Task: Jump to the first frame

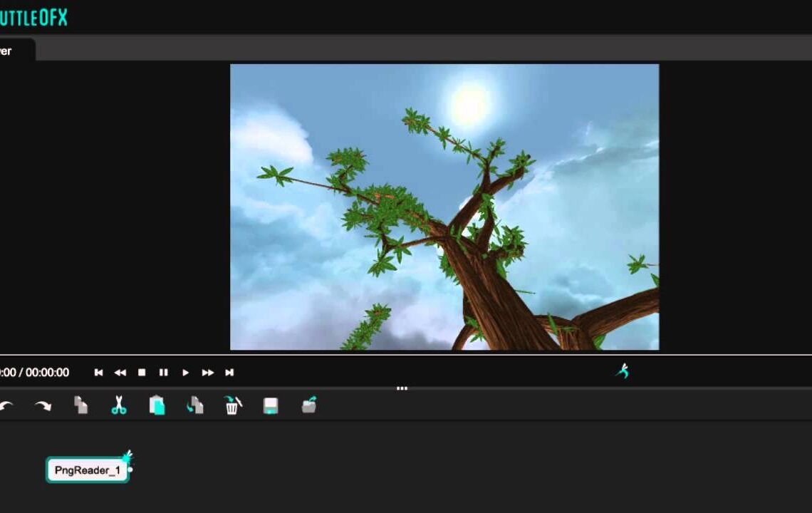Action: (98, 372)
